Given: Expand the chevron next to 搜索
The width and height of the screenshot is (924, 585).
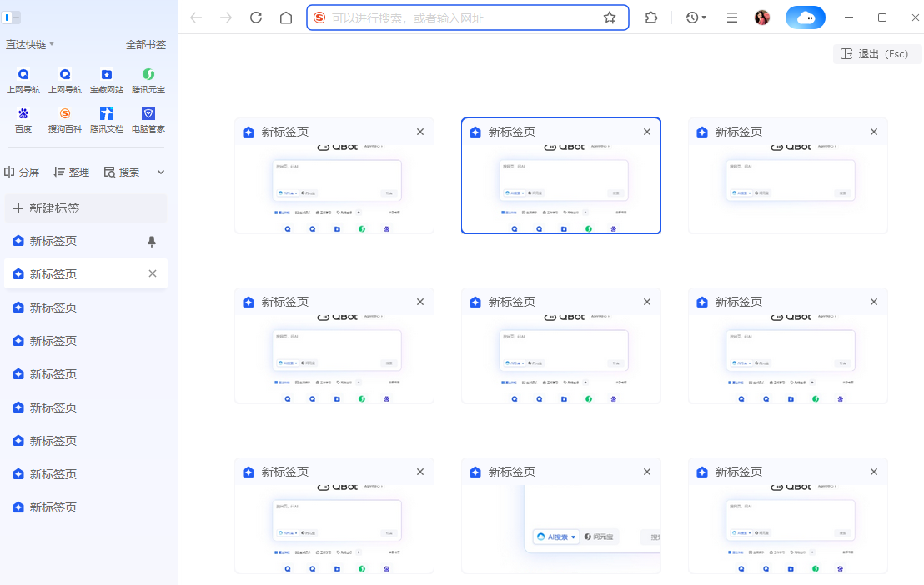Looking at the screenshot, I should click(x=159, y=172).
